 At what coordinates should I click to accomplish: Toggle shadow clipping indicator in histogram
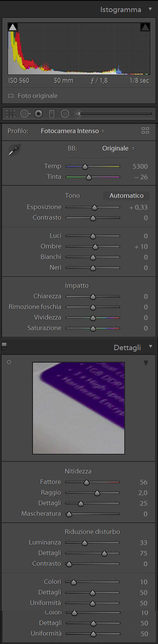point(13,27)
